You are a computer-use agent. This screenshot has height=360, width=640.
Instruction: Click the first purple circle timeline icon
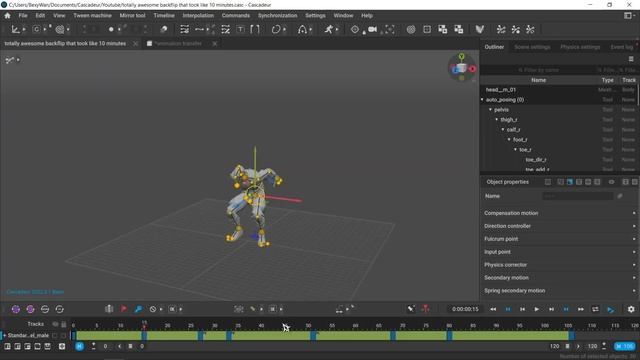point(16,309)
